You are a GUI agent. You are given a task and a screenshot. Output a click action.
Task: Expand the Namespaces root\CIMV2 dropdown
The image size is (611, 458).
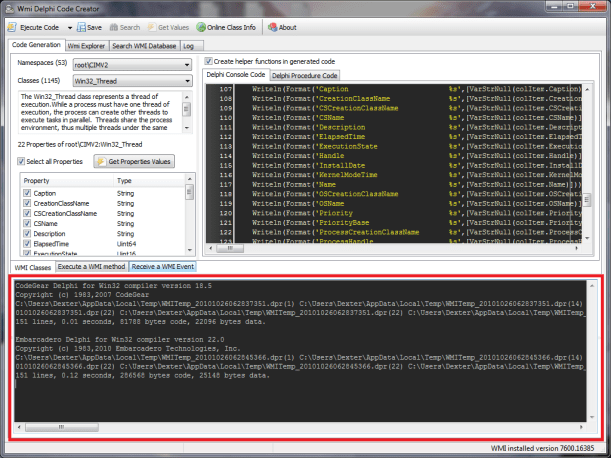coord(186,64)
